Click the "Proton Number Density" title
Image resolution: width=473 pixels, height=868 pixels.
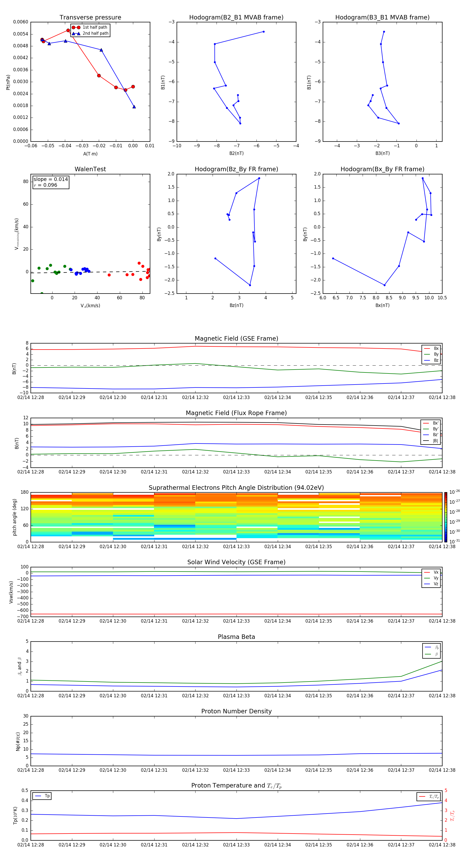coord(236,711)
